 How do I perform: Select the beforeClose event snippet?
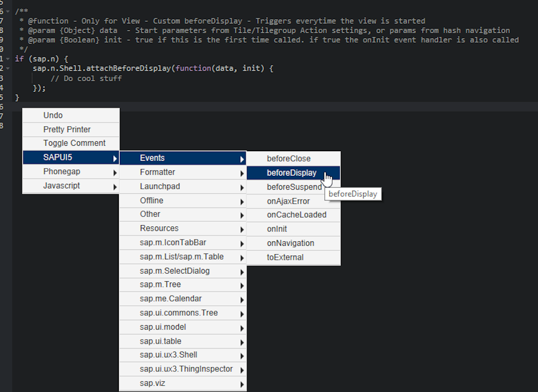coord(289,158)
